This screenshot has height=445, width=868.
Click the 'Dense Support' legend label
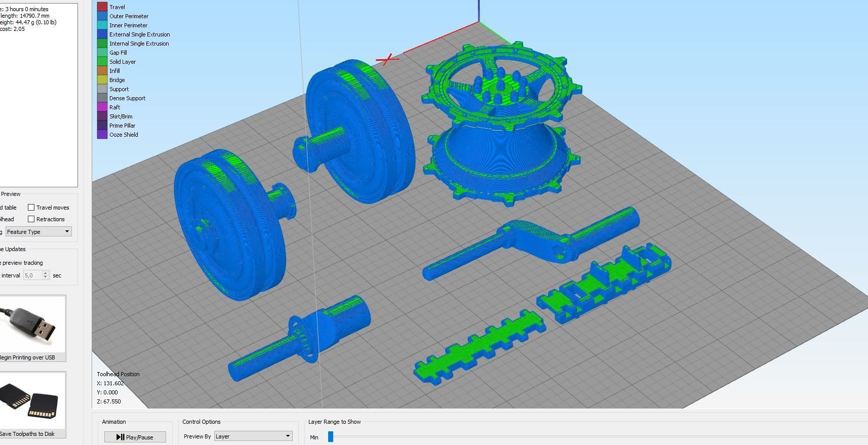point(127,98)
